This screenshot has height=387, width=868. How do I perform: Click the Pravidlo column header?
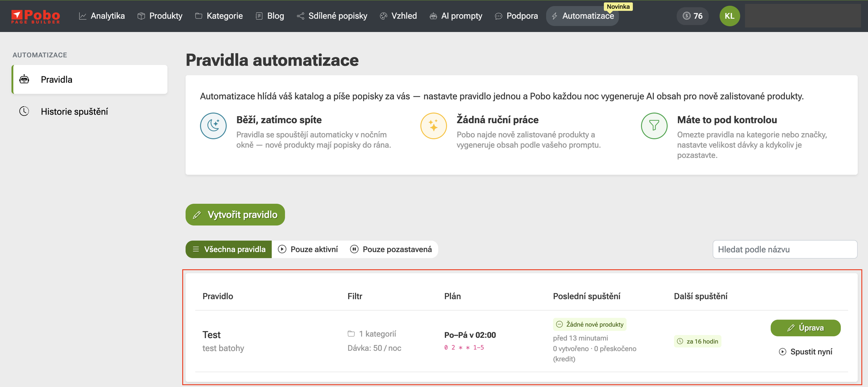coord(218,296)
